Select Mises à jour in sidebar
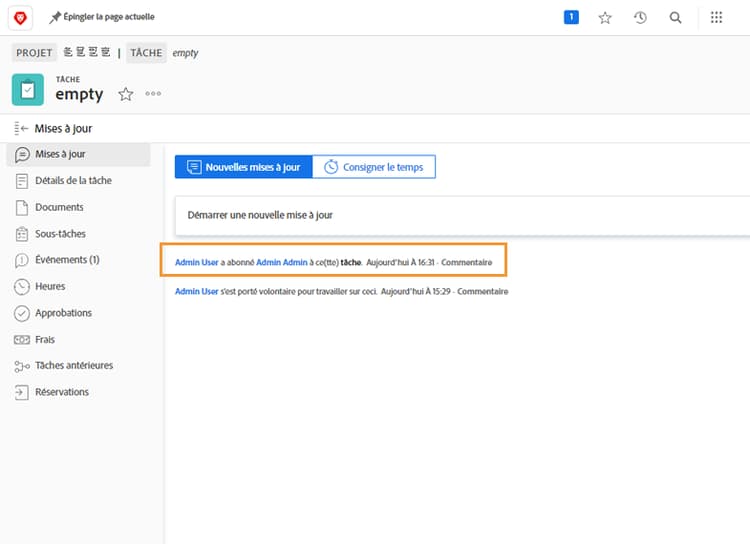 [78, 155]
